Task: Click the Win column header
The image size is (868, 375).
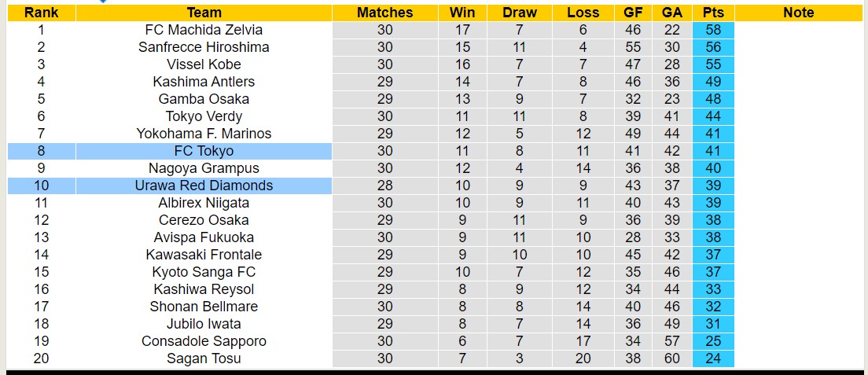Action: (x=462, y=13)
